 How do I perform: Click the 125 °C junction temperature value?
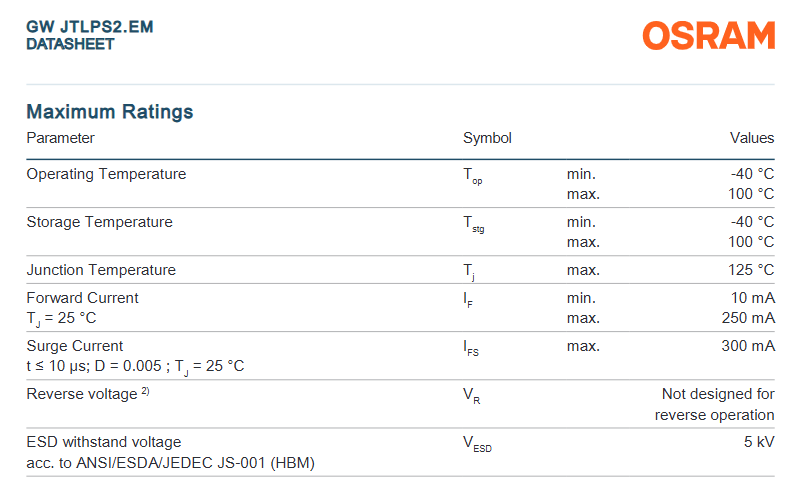click(751, 270)
